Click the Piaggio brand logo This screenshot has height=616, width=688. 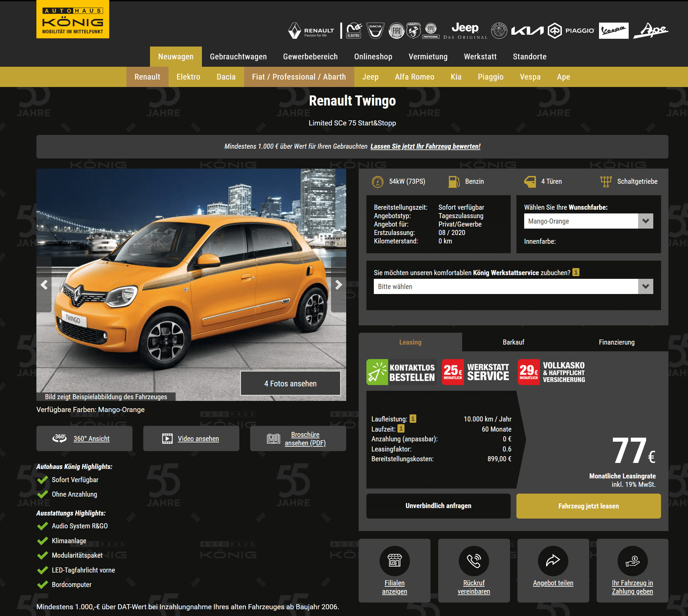(571, 31)
